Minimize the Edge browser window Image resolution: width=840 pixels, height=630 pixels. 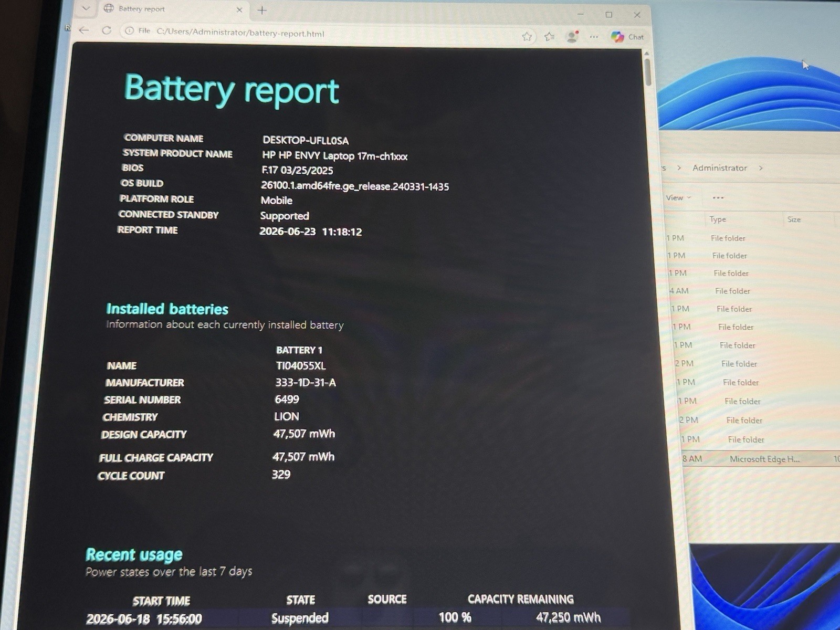(x=580, y=14)
